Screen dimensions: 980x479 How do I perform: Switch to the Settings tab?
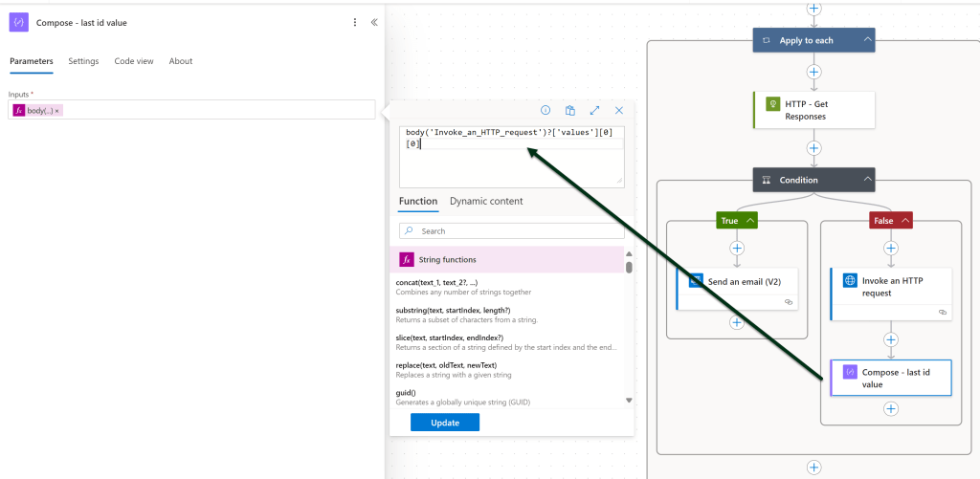click(x=83, y=61)
